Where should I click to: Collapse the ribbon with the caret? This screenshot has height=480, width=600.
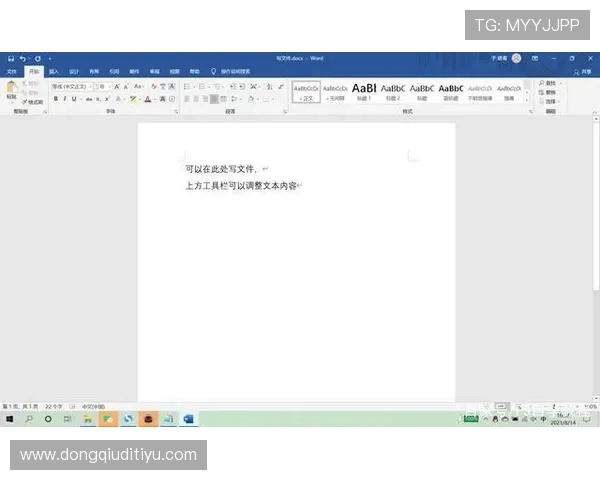pyautogui.click(x=595, y=112)
